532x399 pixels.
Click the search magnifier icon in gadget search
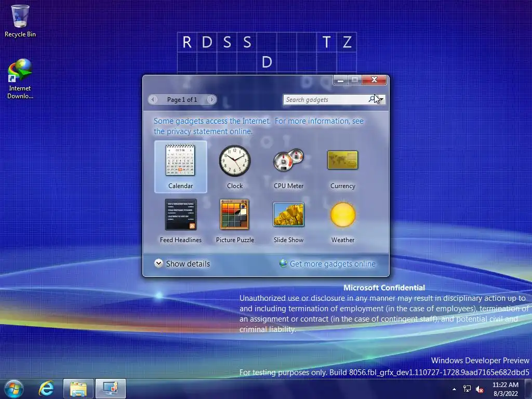[372, 99]
